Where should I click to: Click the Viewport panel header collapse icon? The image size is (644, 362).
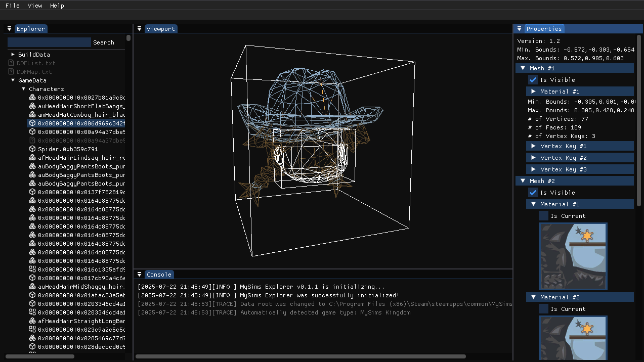pyautogui.click(x=139, y=28)
